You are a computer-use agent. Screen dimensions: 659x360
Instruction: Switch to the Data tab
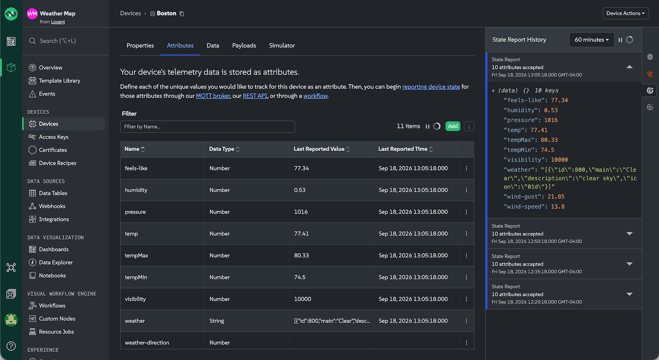coord(213,46)
